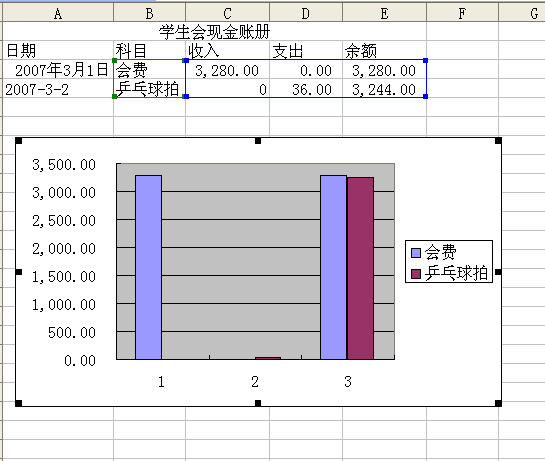
Task: Click value axis label 500.00
Action: (x=72, y=333)
